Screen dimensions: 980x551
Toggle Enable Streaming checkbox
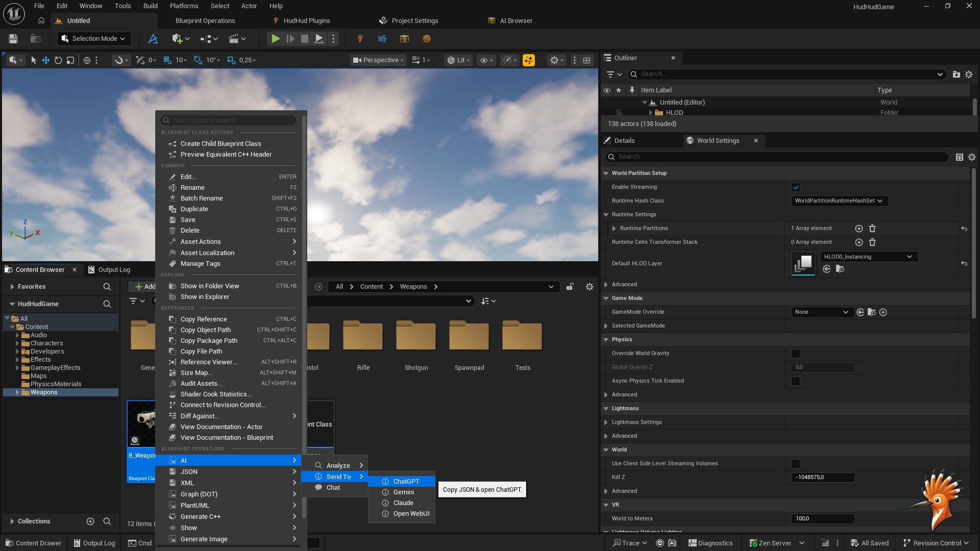click(x=795, y=187)
